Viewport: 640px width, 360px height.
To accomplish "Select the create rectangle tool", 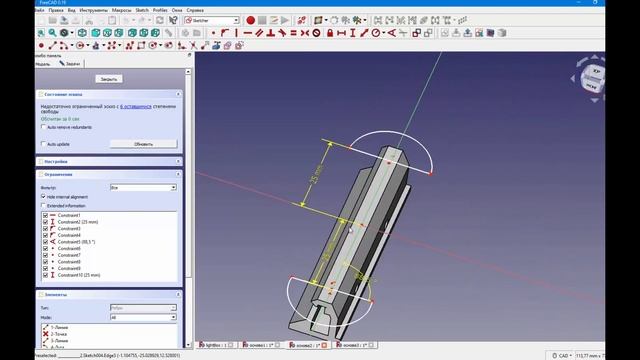I will [x=141, y=46].
